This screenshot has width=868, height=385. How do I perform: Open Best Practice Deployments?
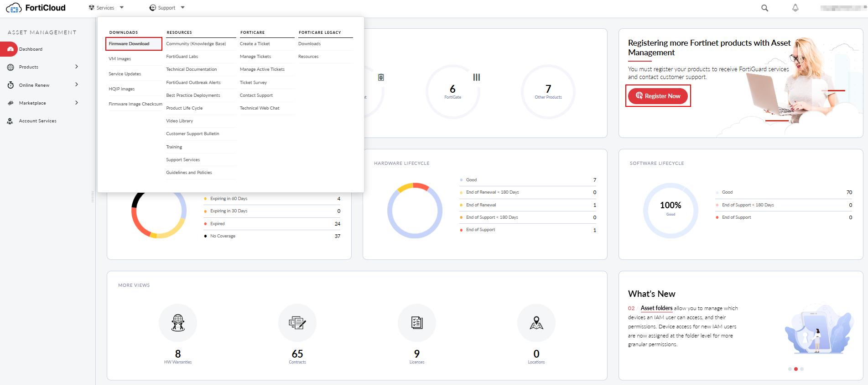click(x=193, y=95)
